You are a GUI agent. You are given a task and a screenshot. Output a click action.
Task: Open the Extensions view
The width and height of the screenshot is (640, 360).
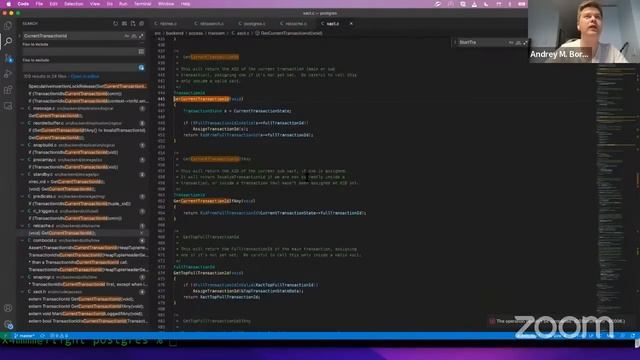pyautogui.click(x=8, y=90)
